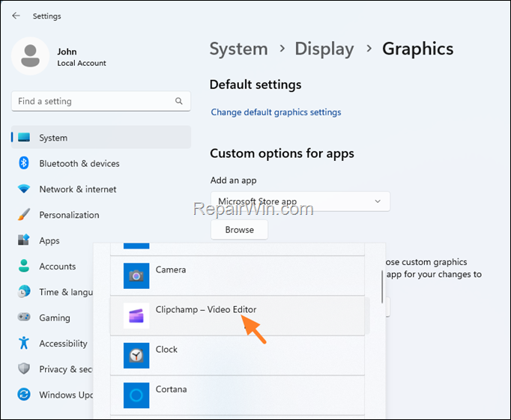Select the Clock app icon
The width and height of the screenshot is (511, 420).
[x=136, y=356]
